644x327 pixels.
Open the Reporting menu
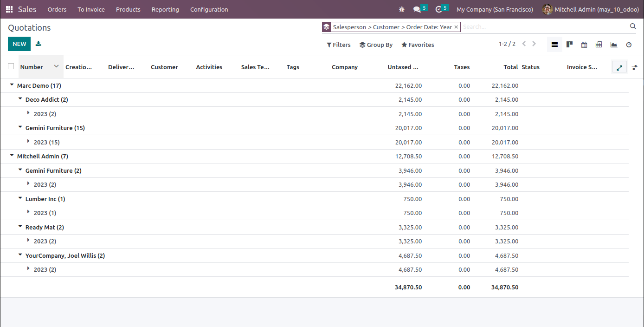(x=165, y=9)
